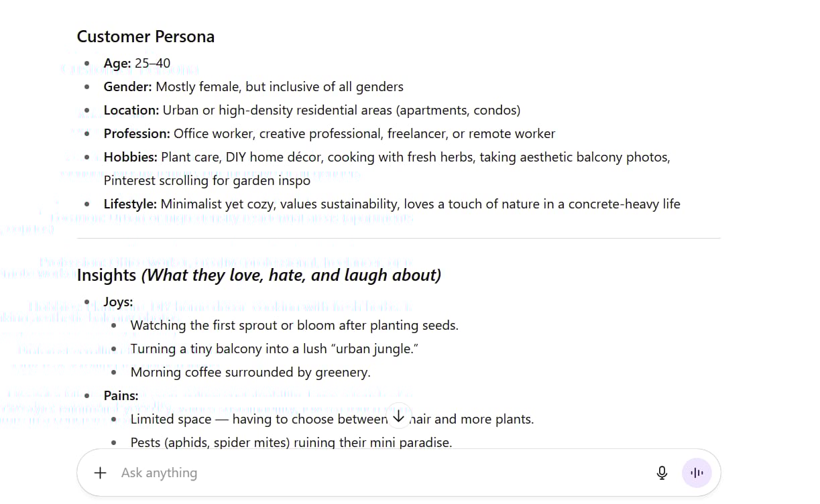Click the Pests aphids bullet text
820x504 pixels.
point(291,442)
